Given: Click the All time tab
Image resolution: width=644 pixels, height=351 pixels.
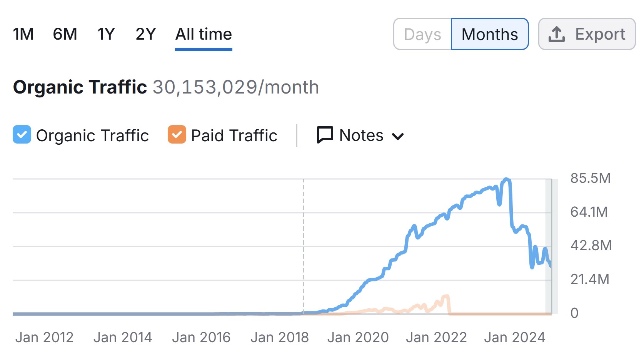Looking at the screenshot, I should pos(204,34).
